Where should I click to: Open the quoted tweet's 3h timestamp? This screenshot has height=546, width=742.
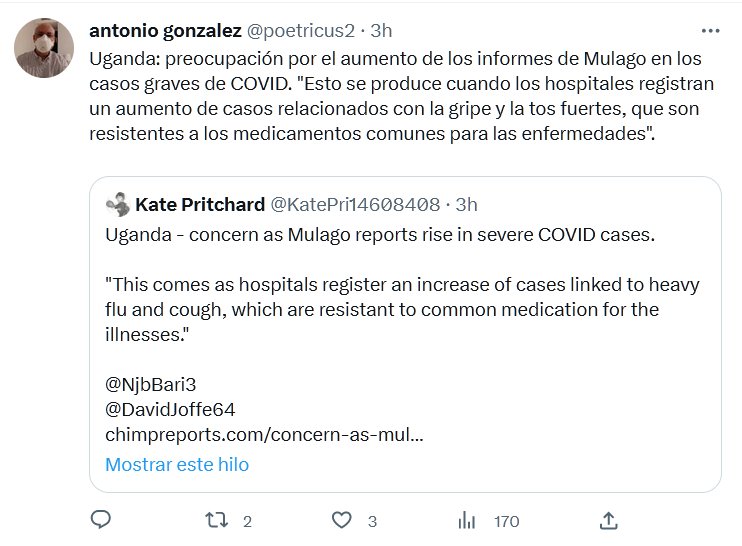coord(466,205)
